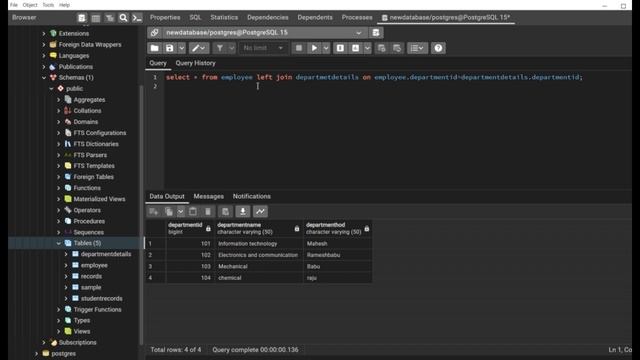Open the Edit pencil menu
The height and width of the screenshot is (360, 640).
point(199,48)
